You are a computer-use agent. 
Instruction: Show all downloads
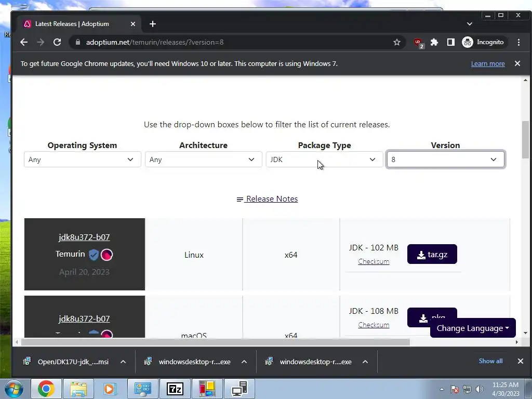(490, 361)
